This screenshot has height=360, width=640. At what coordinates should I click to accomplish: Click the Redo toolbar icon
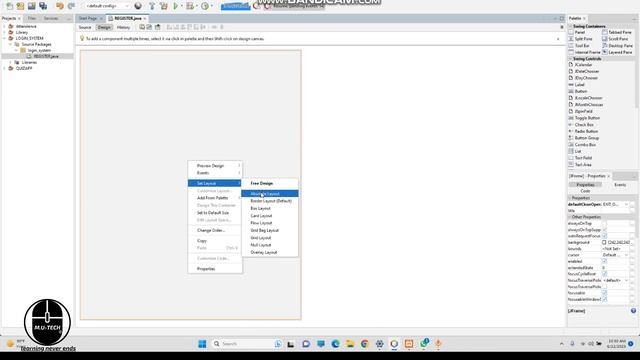pyautogui.click(x=71, y=6)
